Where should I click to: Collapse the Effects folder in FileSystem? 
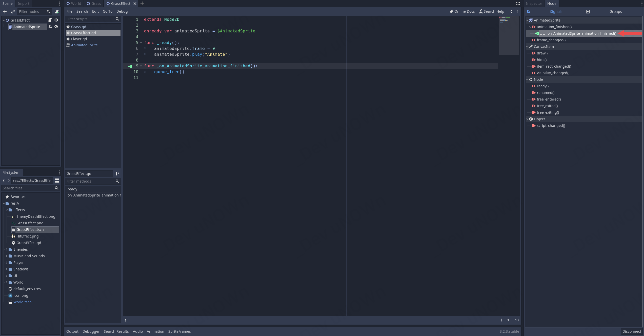(x=7, y=210)
